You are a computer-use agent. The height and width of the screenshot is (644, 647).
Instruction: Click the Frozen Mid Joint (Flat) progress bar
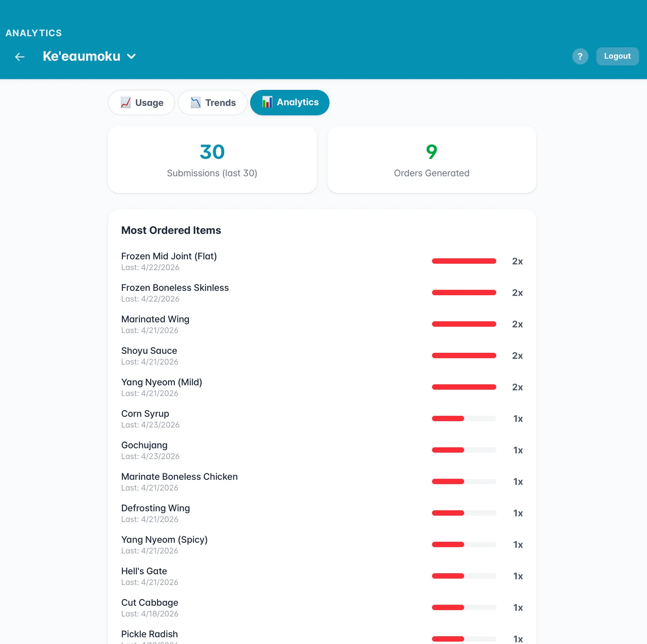tap(464, 261)
